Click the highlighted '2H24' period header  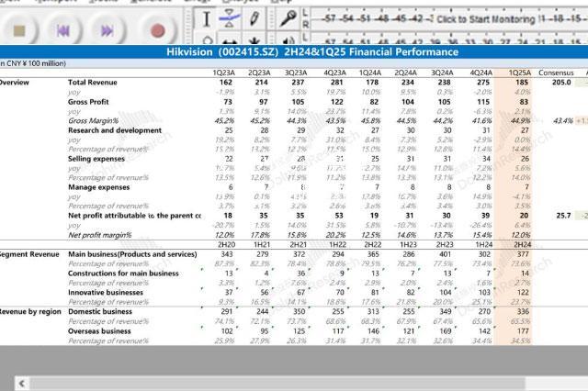pyautogui.click(x=523, y=244)
